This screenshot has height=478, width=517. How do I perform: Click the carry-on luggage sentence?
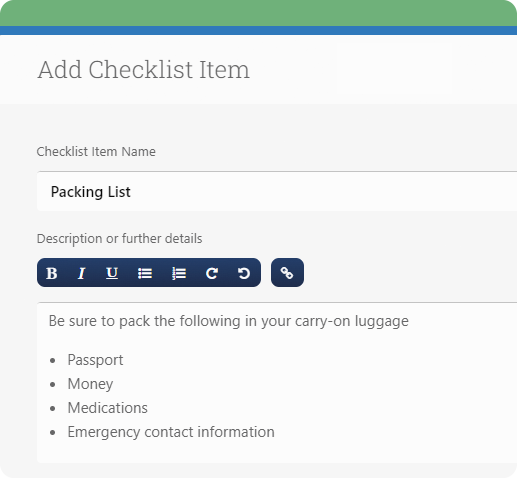229,321
